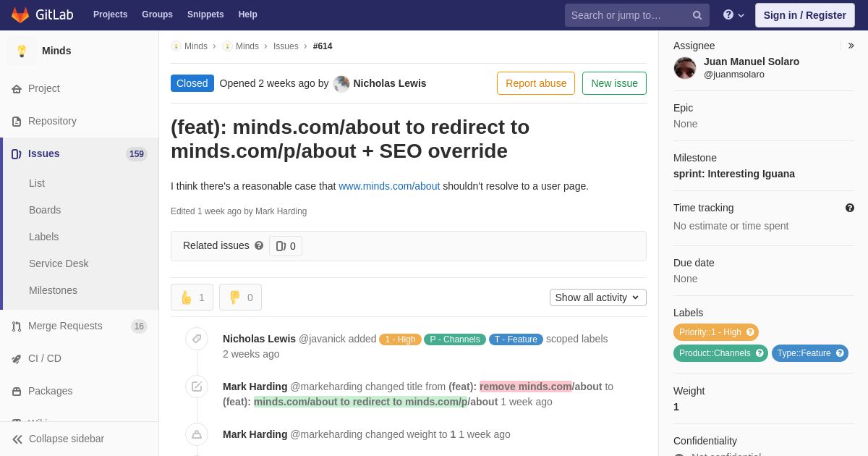Open the Packages icon in sidebar
The height and width of the screenshot is (456, 868).
[x=17, y=392]
